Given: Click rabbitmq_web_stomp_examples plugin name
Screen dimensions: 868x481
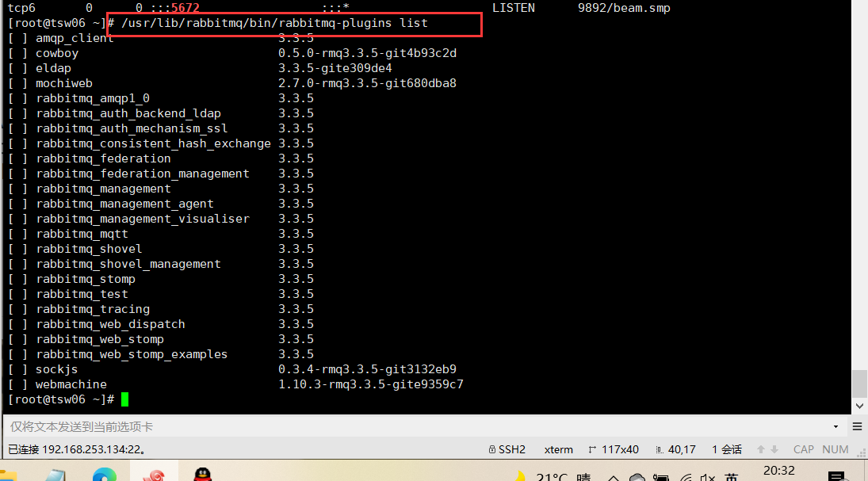Looking at the screenshot, I should [132, 354].
